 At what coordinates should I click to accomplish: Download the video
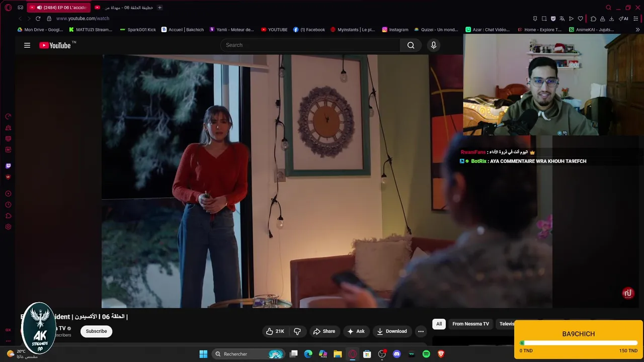coord(392,331)
